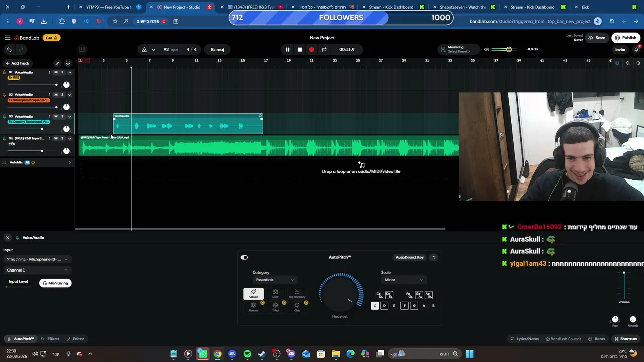Open the Channel 1 dropdown
Image resolution: width=644 pixels, height=362 pixels.
(x=37, y=270)
